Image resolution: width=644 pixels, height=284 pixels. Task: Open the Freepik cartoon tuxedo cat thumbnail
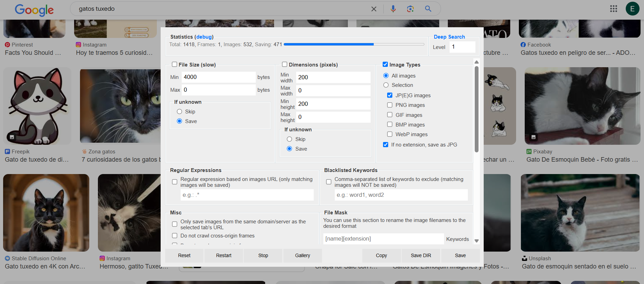pyautogui.click(x=37, y=106)
